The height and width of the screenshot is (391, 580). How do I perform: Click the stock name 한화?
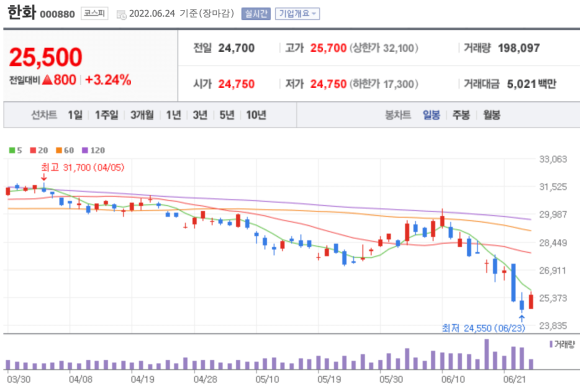click(x=21, y=13)
